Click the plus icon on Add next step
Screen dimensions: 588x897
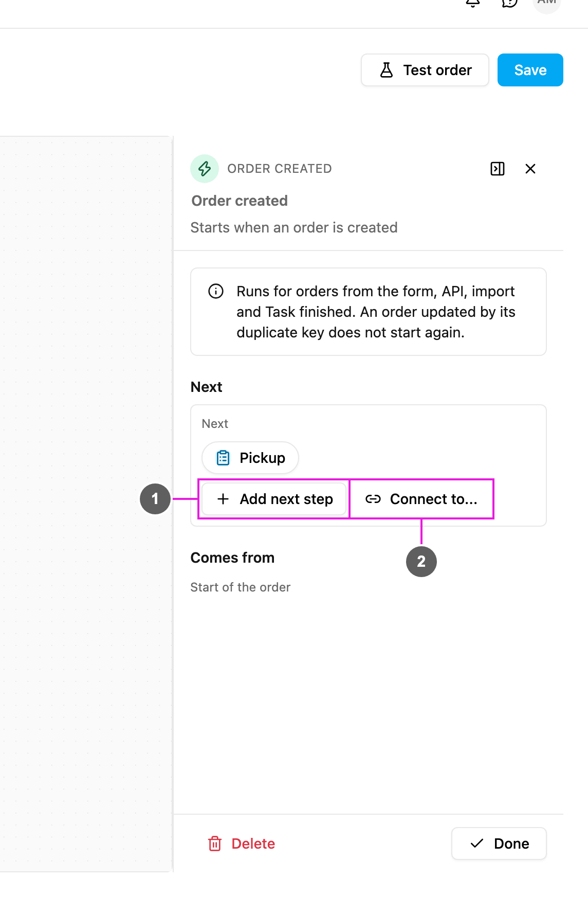click(x=223, y=499)
